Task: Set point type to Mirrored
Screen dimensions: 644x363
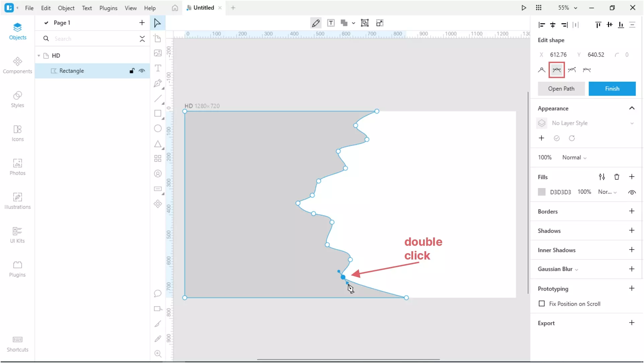Action: tap(557, 70)
